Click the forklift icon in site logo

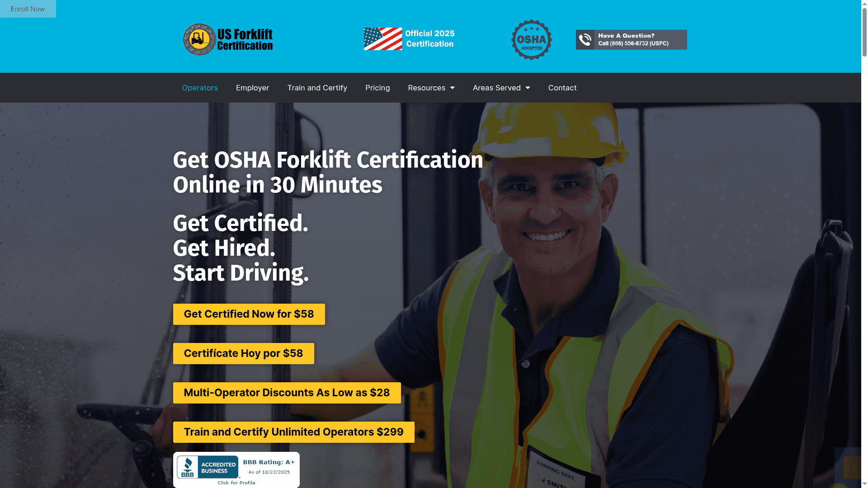click(199, 39)
